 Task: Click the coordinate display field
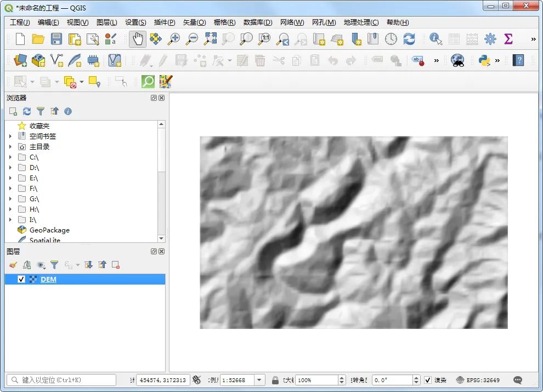163,380
